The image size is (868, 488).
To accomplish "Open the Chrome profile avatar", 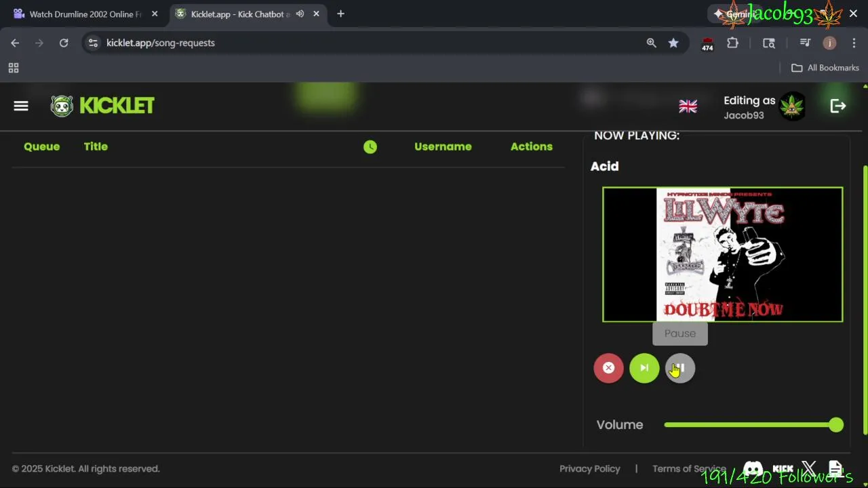I will [829, 43].
